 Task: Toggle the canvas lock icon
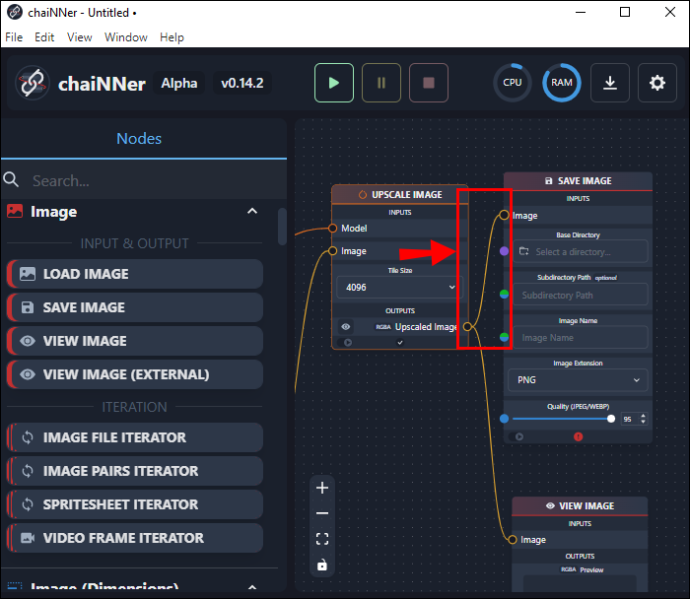point(322,564)
